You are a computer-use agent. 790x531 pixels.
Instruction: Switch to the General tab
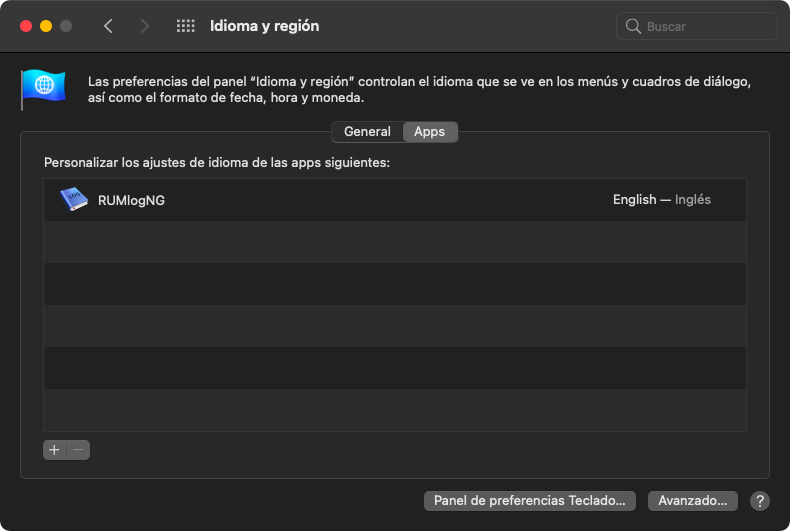point(367,132)
